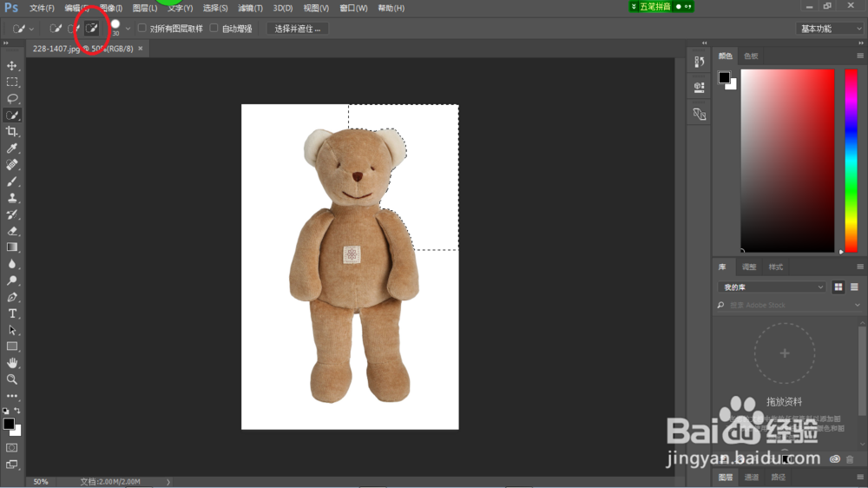Select the Eraser tool
868x488 pixels.
point(11,231)
